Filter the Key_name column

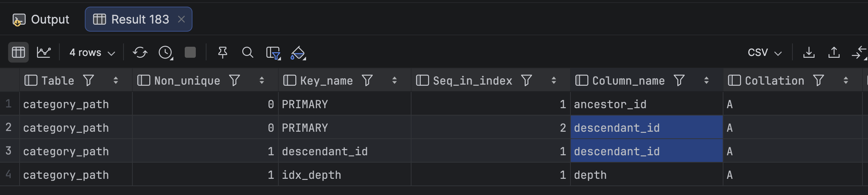(367, 80)
